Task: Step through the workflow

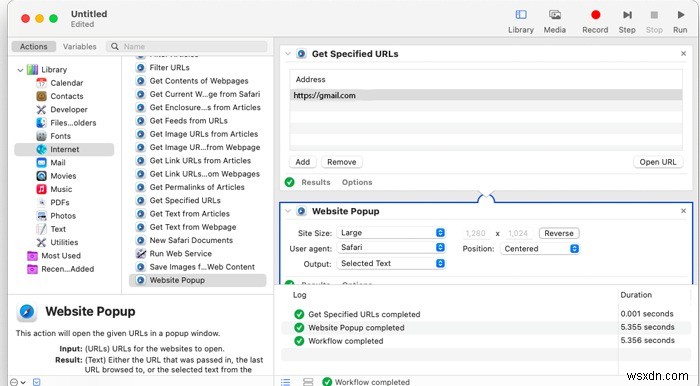Action: pyautogui.click(x=627, y=21)
